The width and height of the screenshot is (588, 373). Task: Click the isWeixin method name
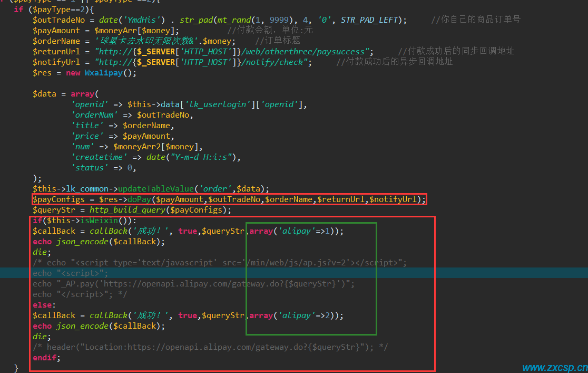pyautogui.click(x=99, y=221)
